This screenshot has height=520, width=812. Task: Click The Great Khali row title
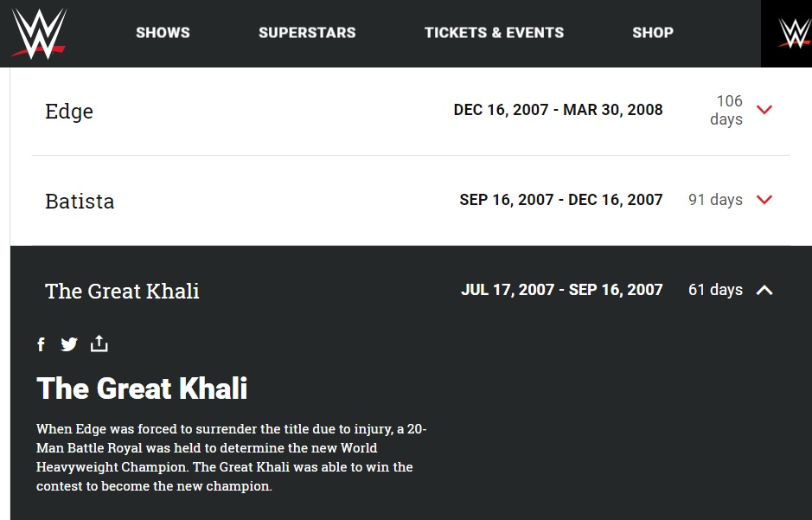pos(122,291)
